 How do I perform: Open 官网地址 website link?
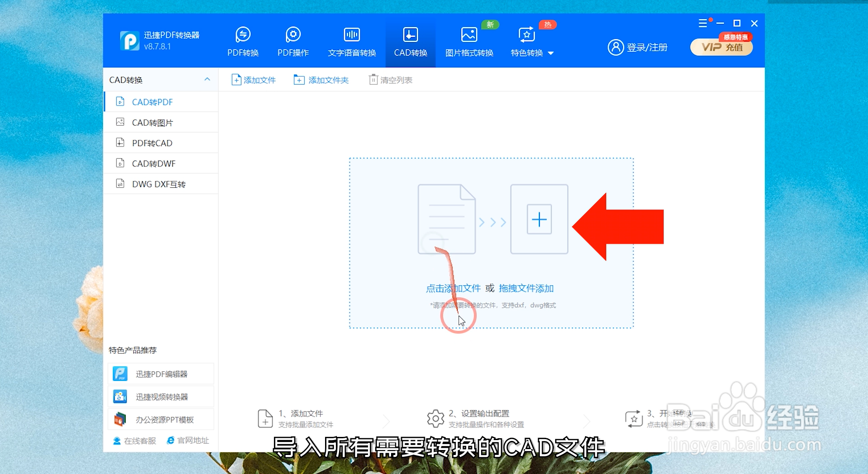pyautogui.click(x=188, y=441)
